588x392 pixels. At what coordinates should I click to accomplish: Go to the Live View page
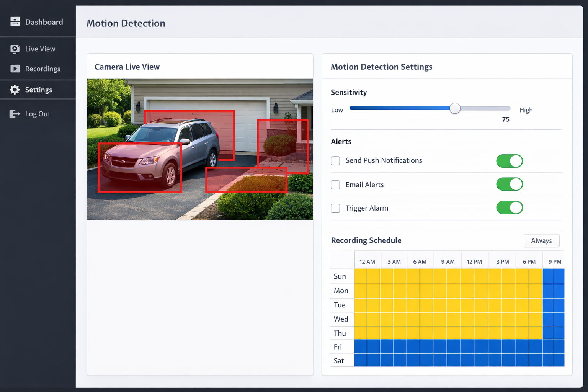click(x=40, y=49)
